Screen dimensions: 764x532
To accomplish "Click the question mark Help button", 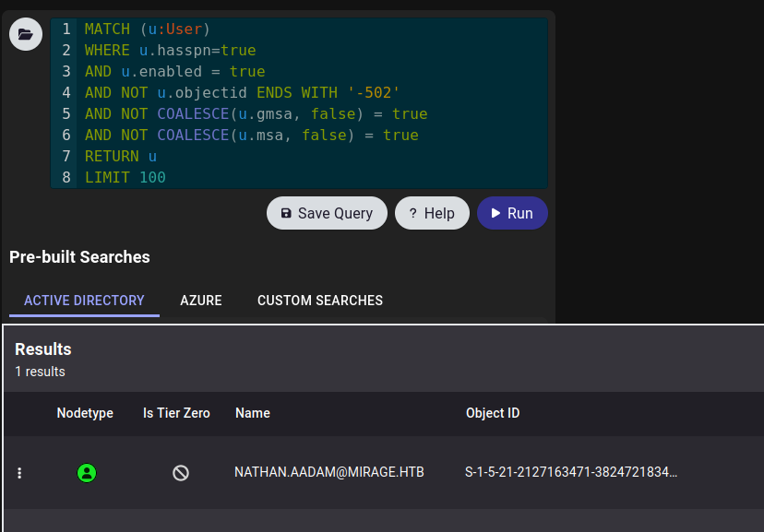I will coord(432,213).
